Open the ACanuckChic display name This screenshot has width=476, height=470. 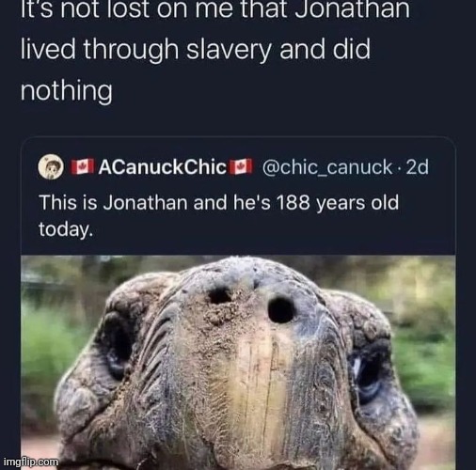click(162, 166)
